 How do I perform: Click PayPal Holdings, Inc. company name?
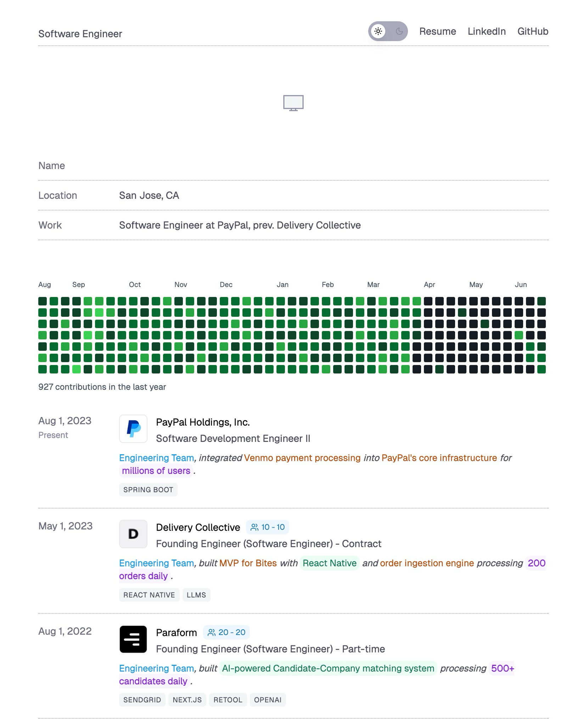[x=203, y=422]
